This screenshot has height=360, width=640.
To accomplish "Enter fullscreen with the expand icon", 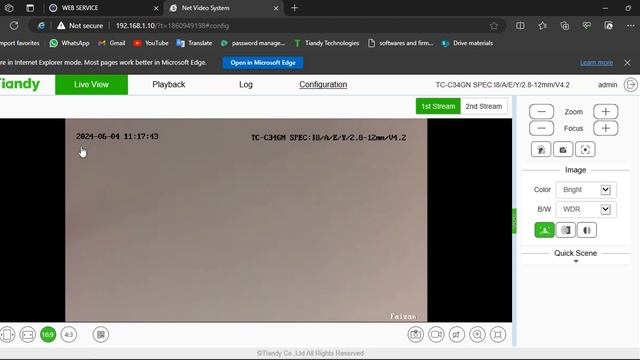I will (498, 335).
